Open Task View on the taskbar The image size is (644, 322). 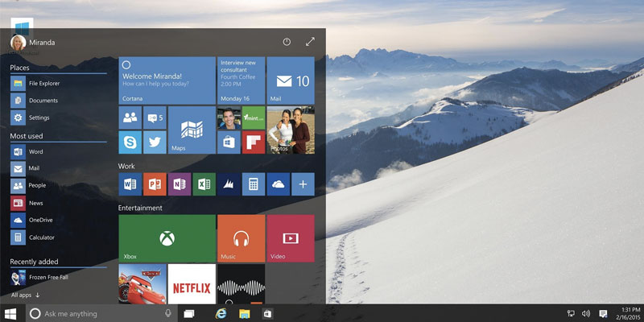point(189,314)
